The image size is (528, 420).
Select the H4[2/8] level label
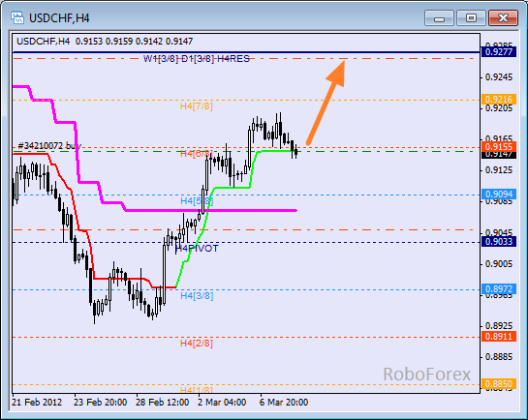197,344
